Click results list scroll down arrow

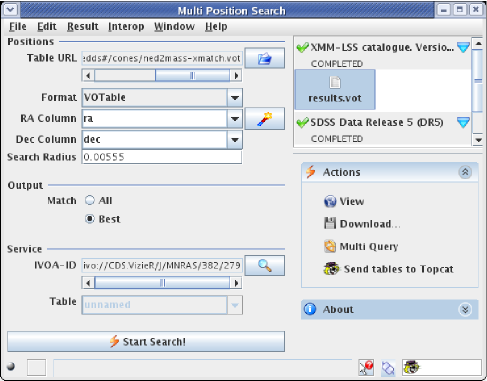click(478, 140)
